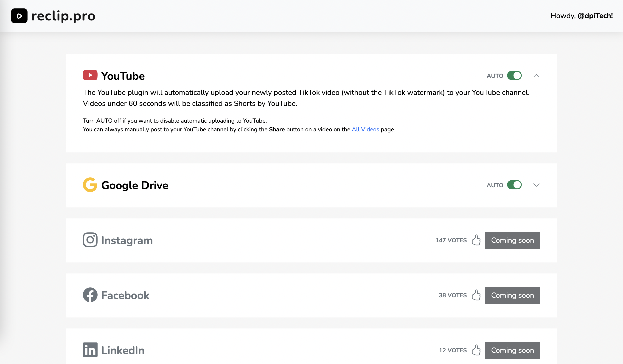Image resolution: width=623 pixels, height=364 pixels.
Task: Click the Facebook logo icon
Action: [x=90, y=295]
